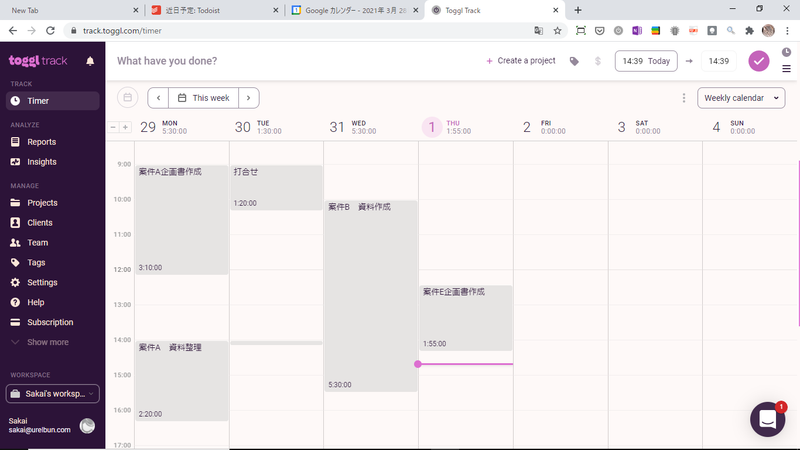
Task: Open Reports in the sidebar
Action: pos(41,142)
